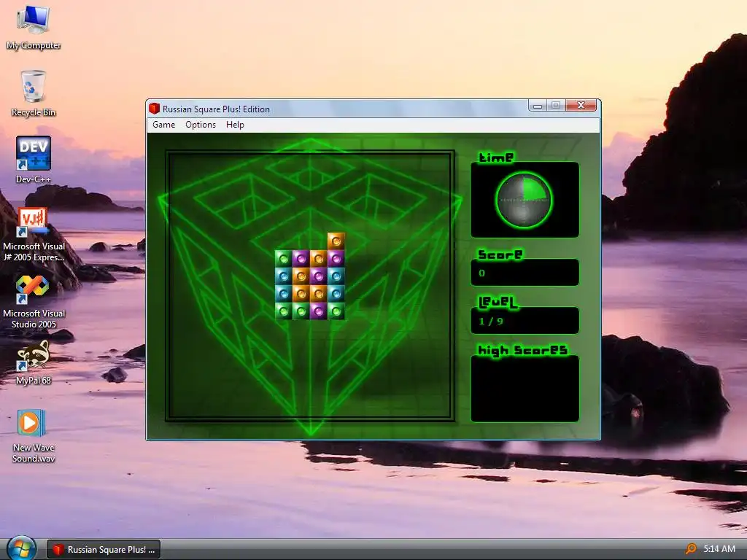Click the orange search icon in tray
The height and width of the screenshot is (560, 747).
[690, 549]
